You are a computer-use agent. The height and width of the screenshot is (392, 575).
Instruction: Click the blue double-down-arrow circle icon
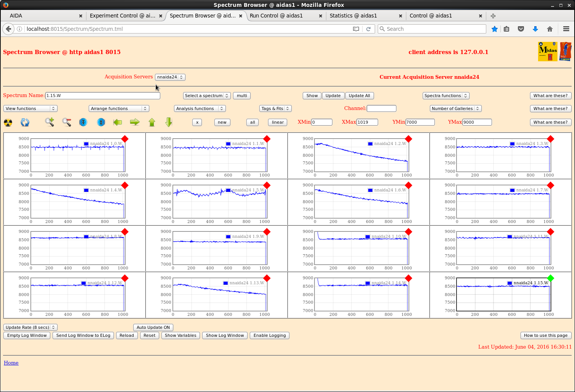tap(83, 122)
